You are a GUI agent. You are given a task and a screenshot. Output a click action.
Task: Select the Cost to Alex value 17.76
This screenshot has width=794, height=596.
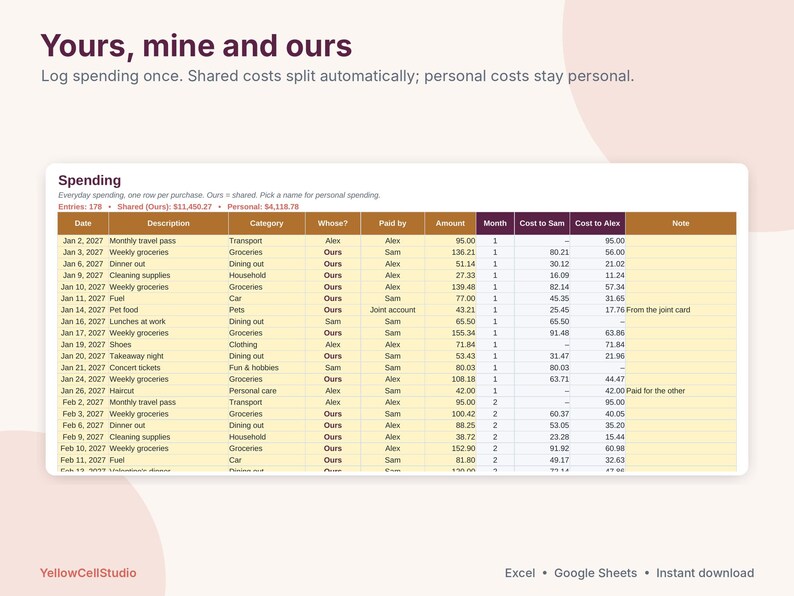click(598, 310)
